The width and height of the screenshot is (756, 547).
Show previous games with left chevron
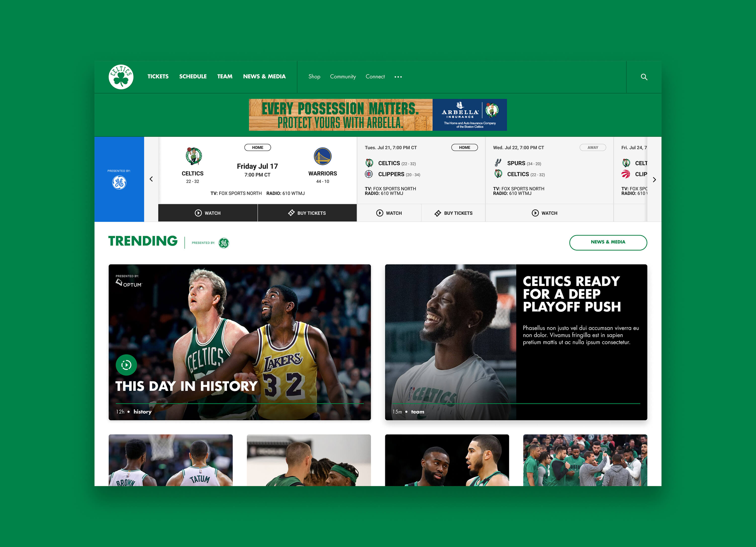pos(151,179)
